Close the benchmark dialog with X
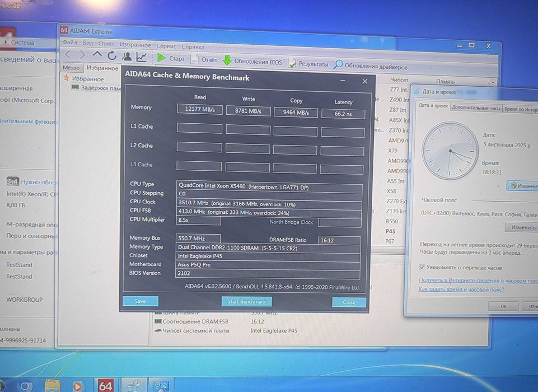Viewport: 538px width, 392px height. [364, 81]
